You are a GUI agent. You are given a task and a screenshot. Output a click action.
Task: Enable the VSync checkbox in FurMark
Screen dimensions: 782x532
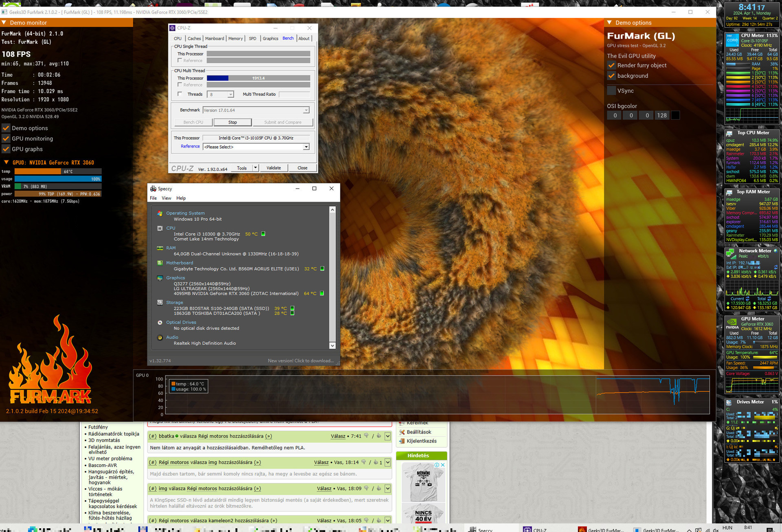click(x=611, y=91)
